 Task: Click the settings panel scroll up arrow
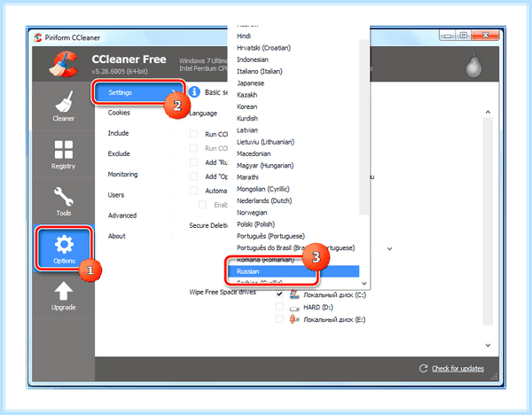[x=488, y=112]
